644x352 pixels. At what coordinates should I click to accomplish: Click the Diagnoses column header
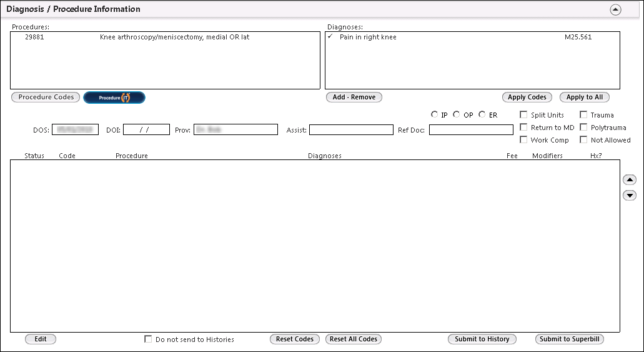tap(325, 156)
